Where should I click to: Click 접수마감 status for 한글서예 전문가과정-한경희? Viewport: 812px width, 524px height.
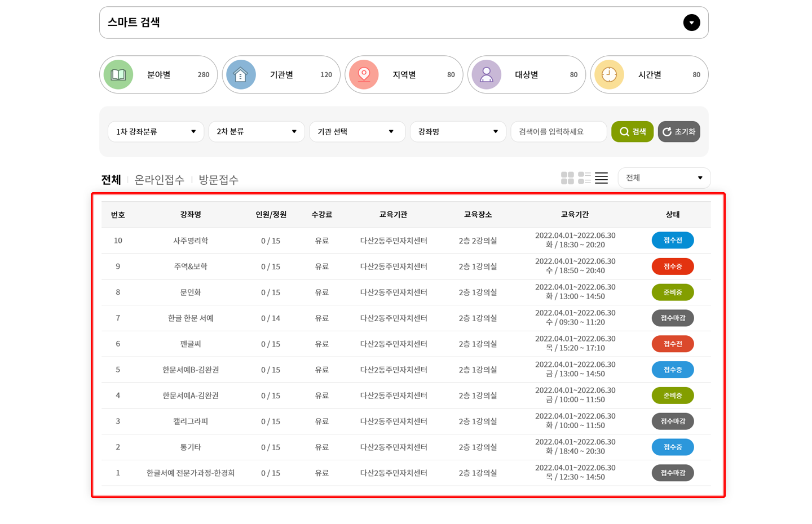(x=673, y=473)
